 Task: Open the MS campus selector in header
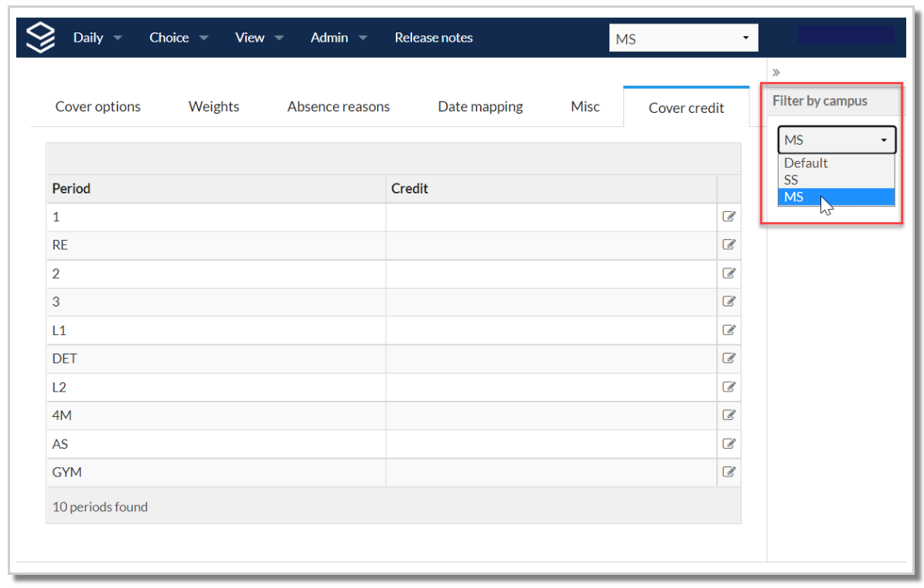click(684, 39)
